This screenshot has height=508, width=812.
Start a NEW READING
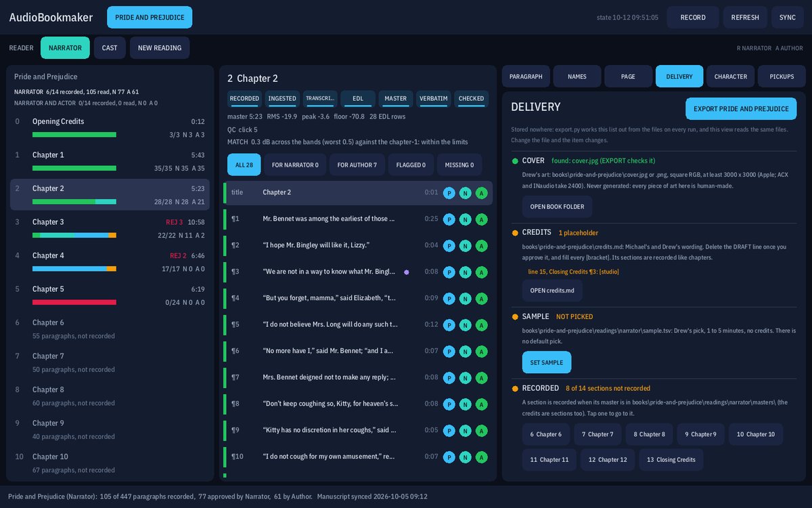click(x=160, y=48)
